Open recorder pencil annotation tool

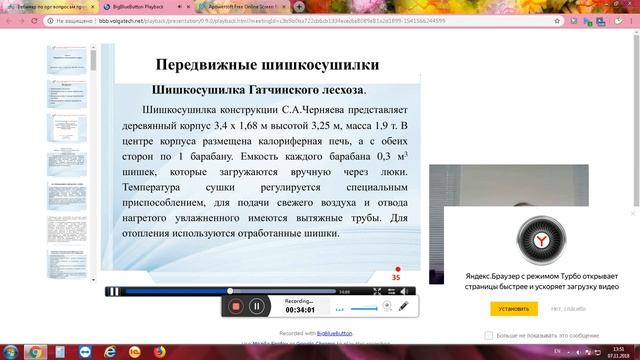pyautogui.click(x=403, y=306)
